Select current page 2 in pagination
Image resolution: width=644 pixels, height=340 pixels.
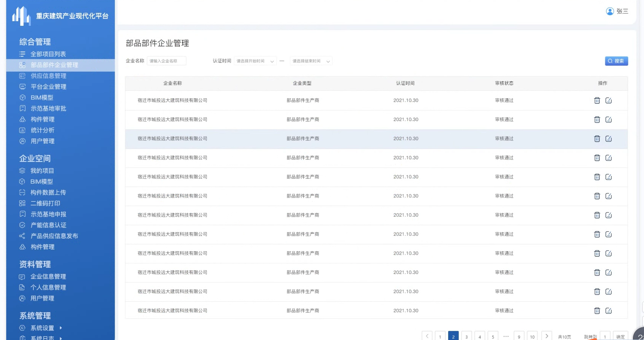tap(453, 337)
